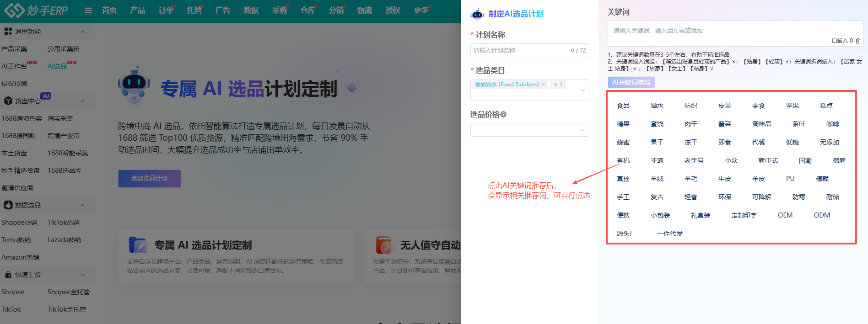
Task: Open the 更多 menu
Action: click(421, 10)
